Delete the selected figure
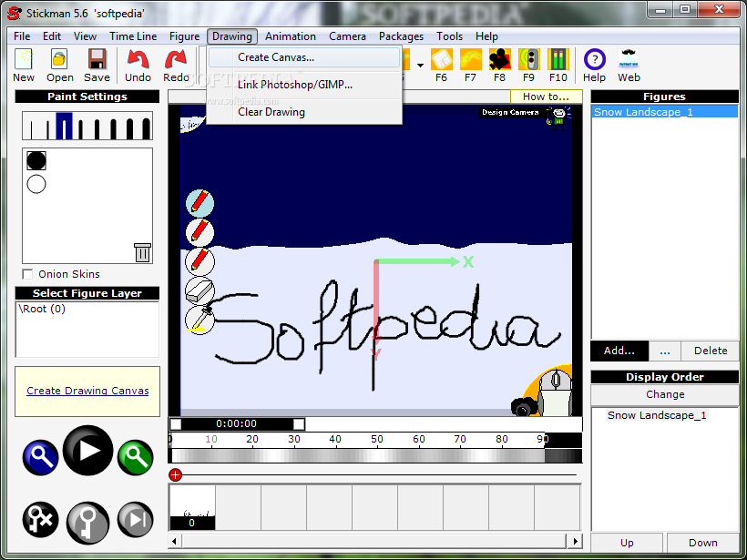 click(711, 351)
